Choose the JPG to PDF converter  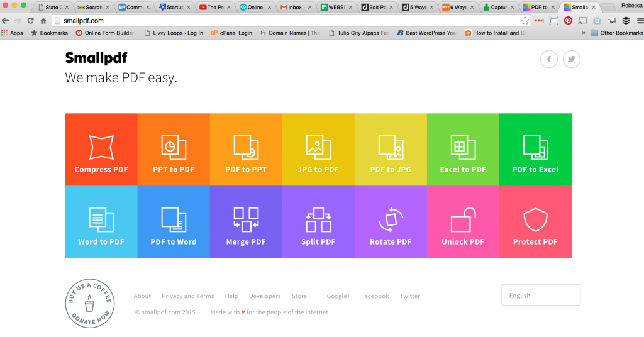coord(318,150)
